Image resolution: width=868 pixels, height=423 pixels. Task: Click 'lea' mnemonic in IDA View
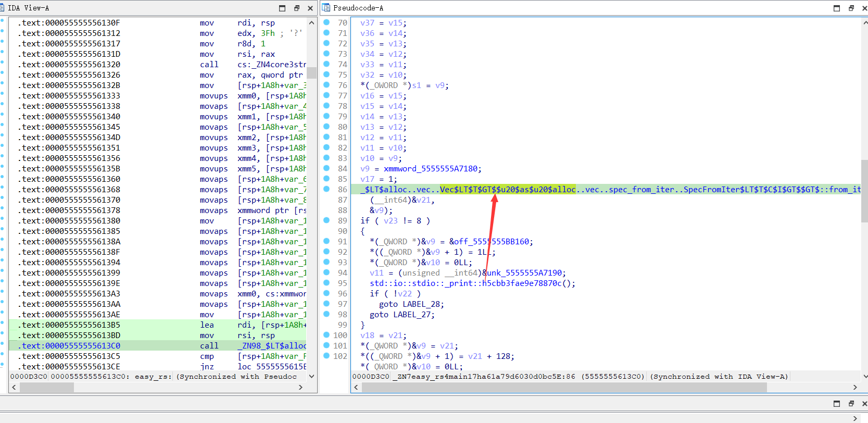[207, 325]
